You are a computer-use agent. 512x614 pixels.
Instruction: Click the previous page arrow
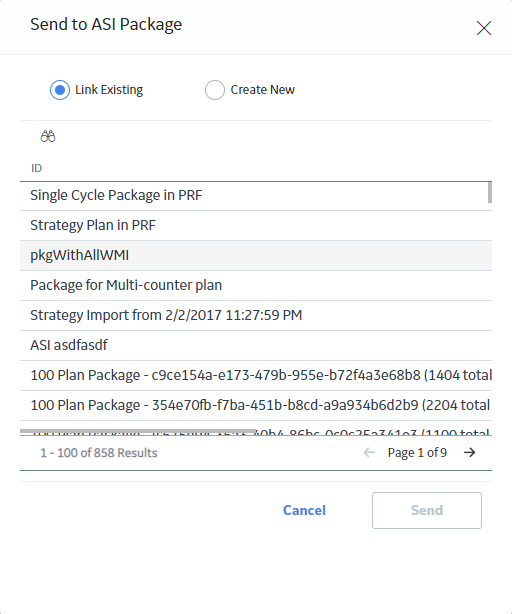tap(369, 453)
